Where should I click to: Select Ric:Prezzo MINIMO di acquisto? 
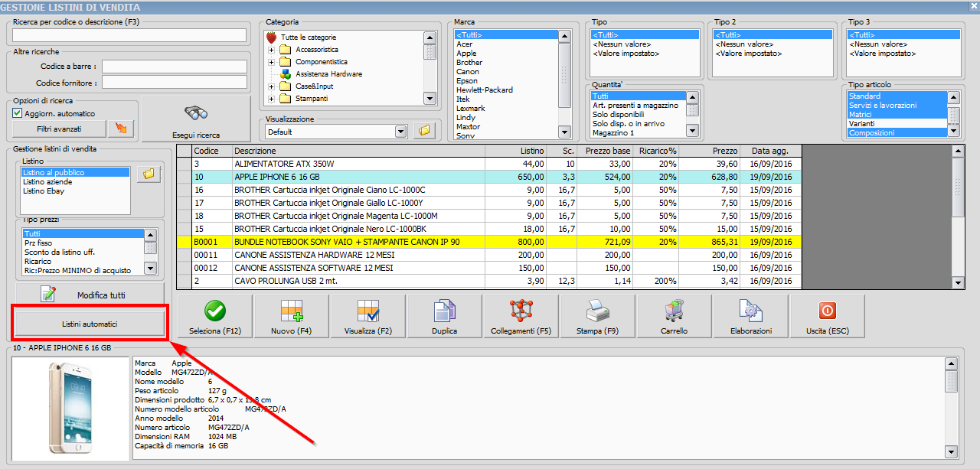point(83,271)
